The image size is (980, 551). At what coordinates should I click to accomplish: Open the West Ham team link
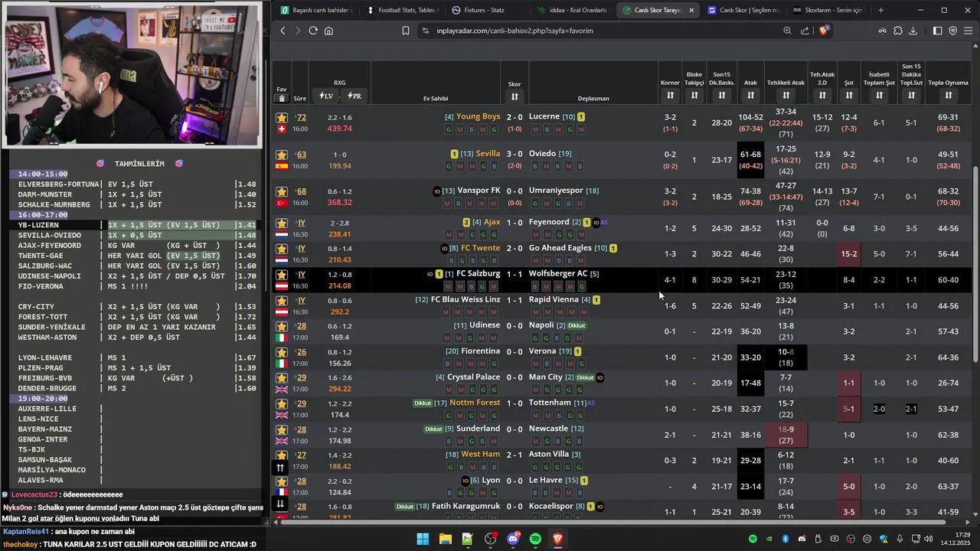pos(481,454)
